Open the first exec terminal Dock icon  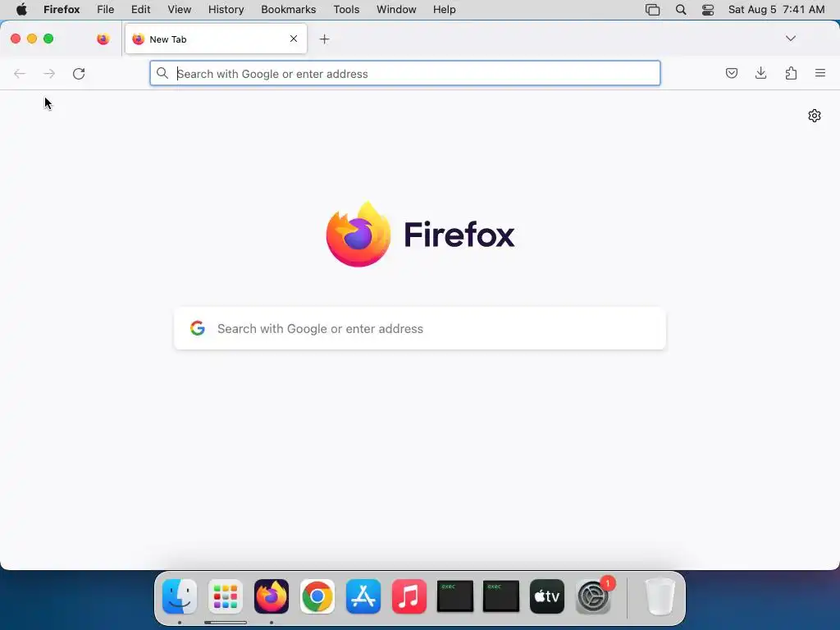(455, 596)
